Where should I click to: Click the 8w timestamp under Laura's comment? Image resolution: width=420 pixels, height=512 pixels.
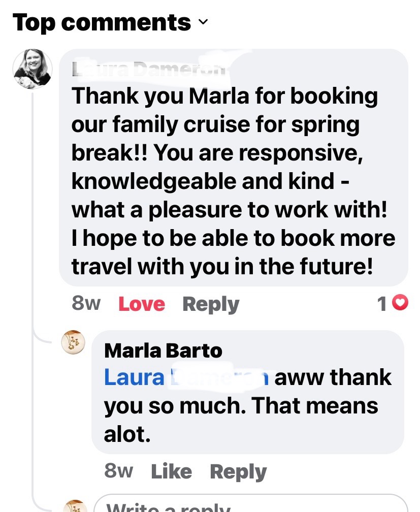pos(86,304)
